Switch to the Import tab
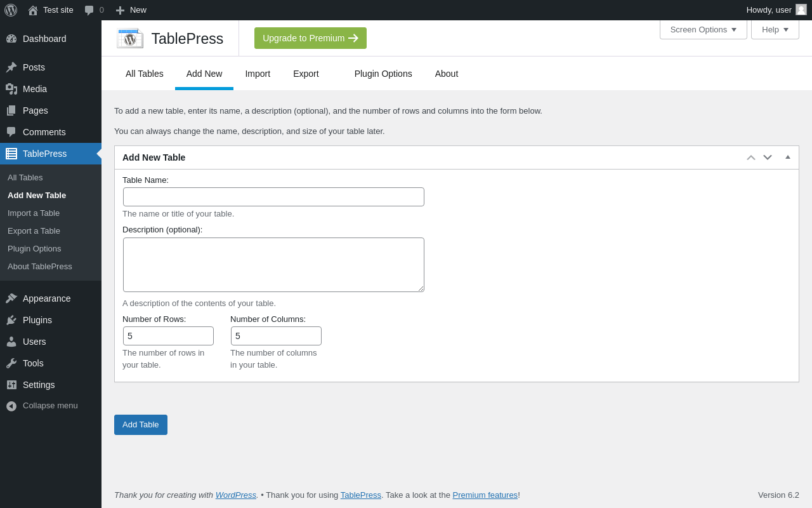This screenshot has width=812, height=508. click(x=258, y=74)
